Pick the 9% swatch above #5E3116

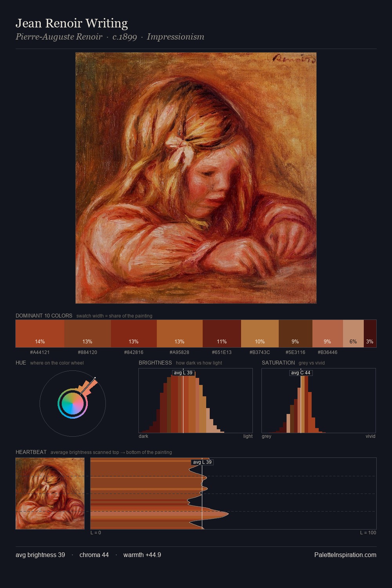click(x=296, y=334)
